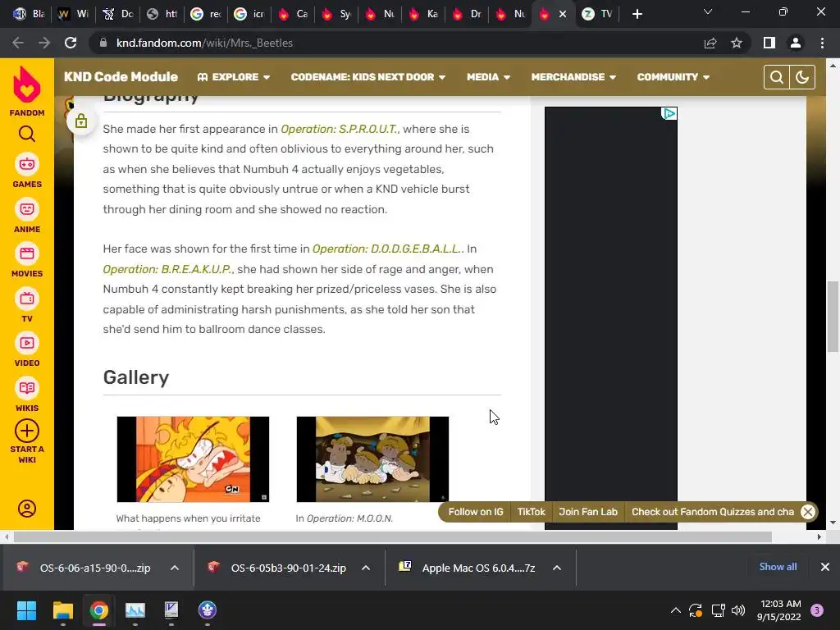
Task: Expand the Codename: Kids Next Door menu
Action: (x=368, y=77)
